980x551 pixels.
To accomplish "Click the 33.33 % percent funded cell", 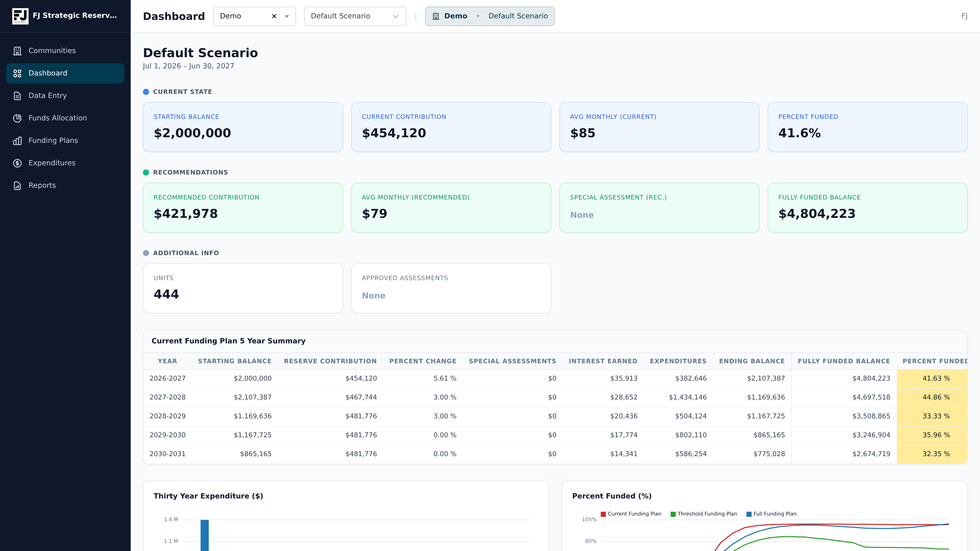I will tap(932, 416).
